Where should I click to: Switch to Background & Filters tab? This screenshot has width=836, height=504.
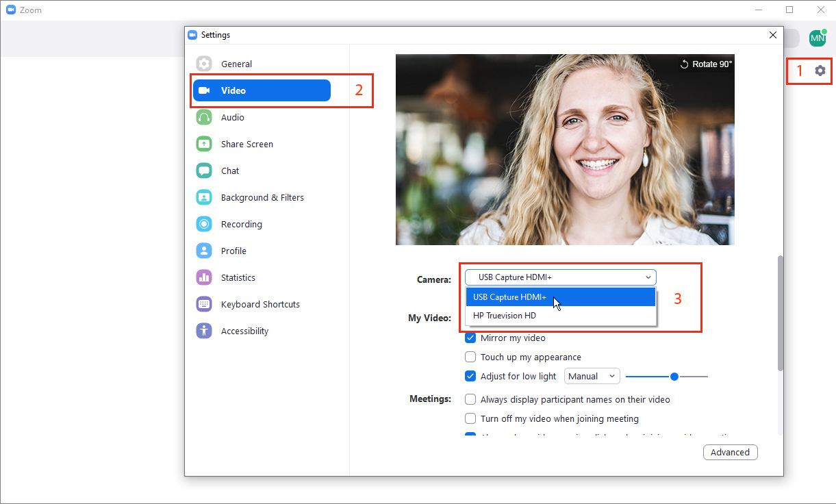tap(262, 197)
